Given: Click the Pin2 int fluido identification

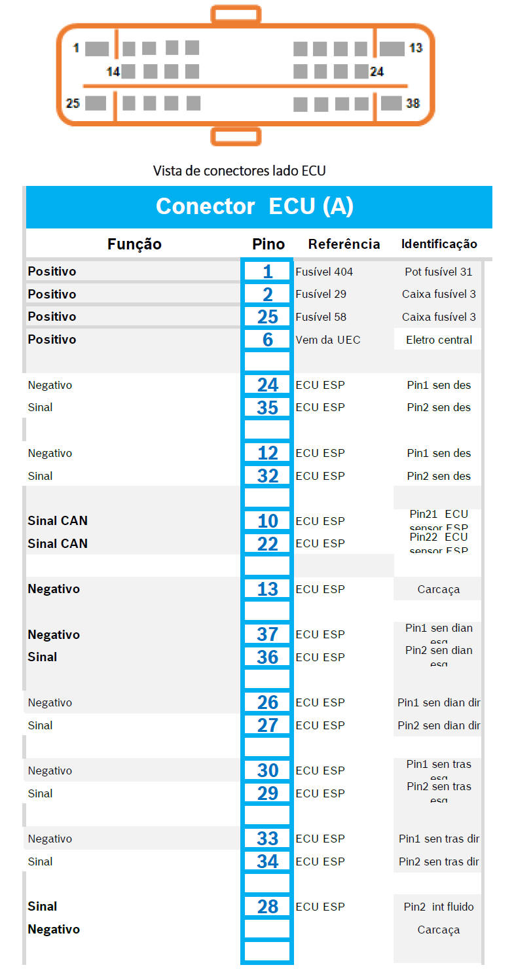Looking at the screenshot, I should (439, 907).
